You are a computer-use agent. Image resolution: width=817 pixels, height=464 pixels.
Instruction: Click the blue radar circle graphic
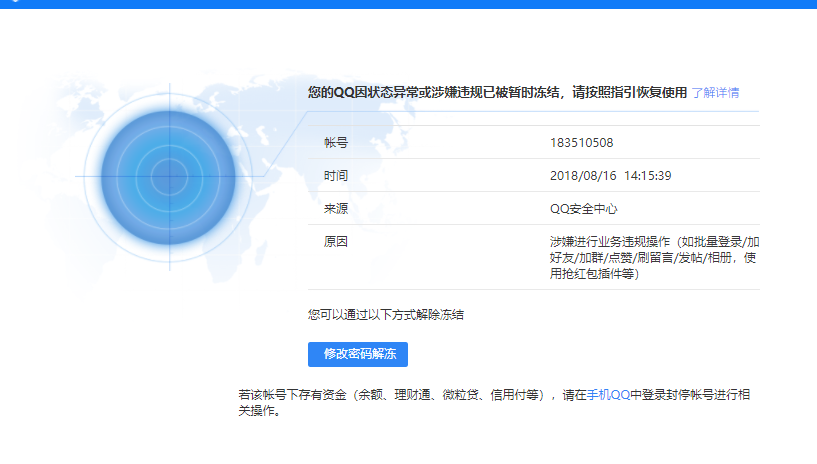pos(169,177)
